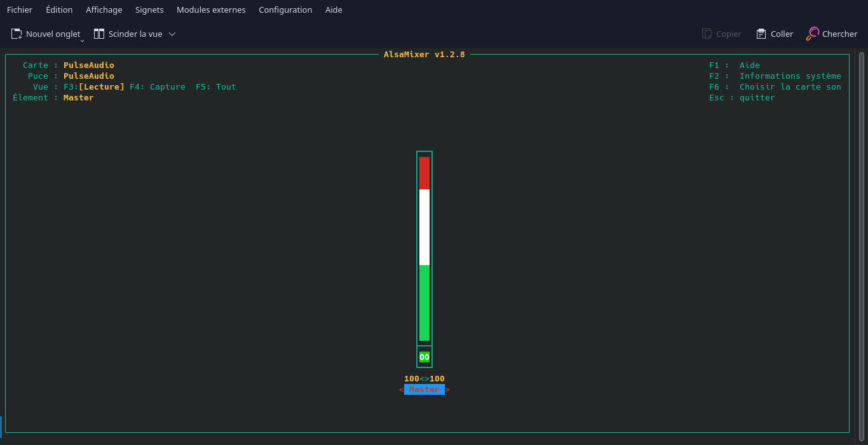Click the Chercher button label
The image size is (868, 445).
coord(839,34)
